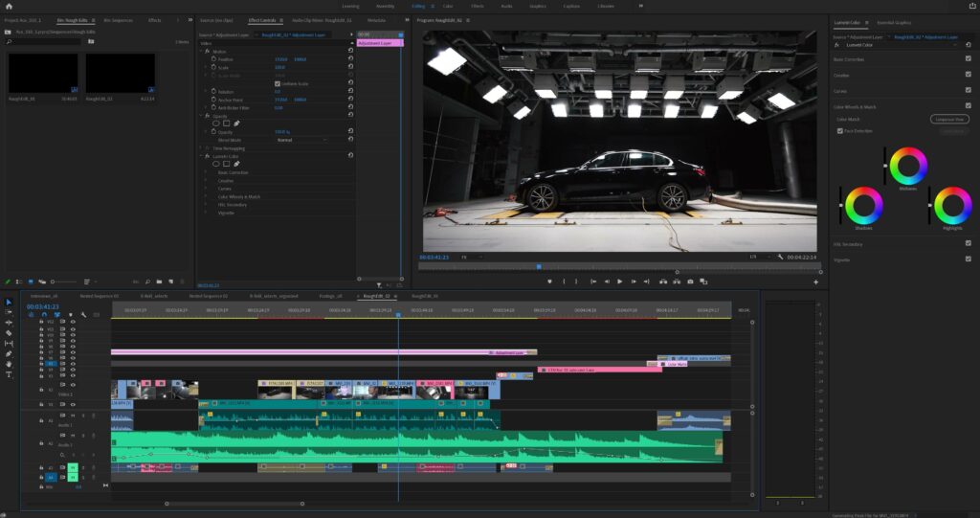Open program monitor Fit zoom dropdown
Screen dimensions: 980x518
tap(472, 258)
